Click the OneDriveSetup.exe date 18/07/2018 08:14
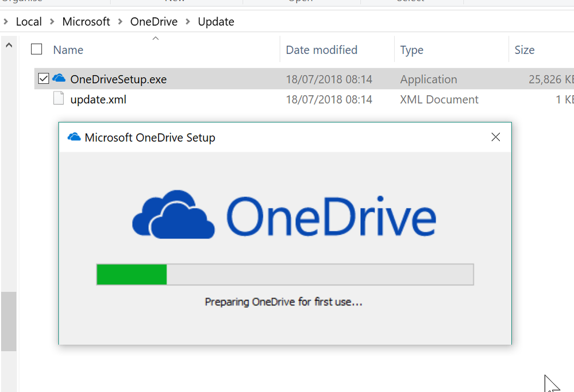574x392 pixels. 329,79
